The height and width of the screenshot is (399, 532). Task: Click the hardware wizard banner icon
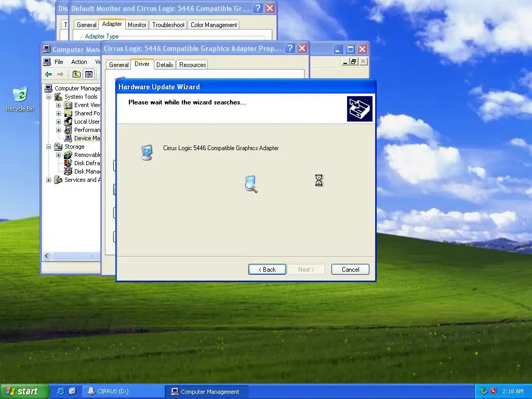tap(360, 109)
